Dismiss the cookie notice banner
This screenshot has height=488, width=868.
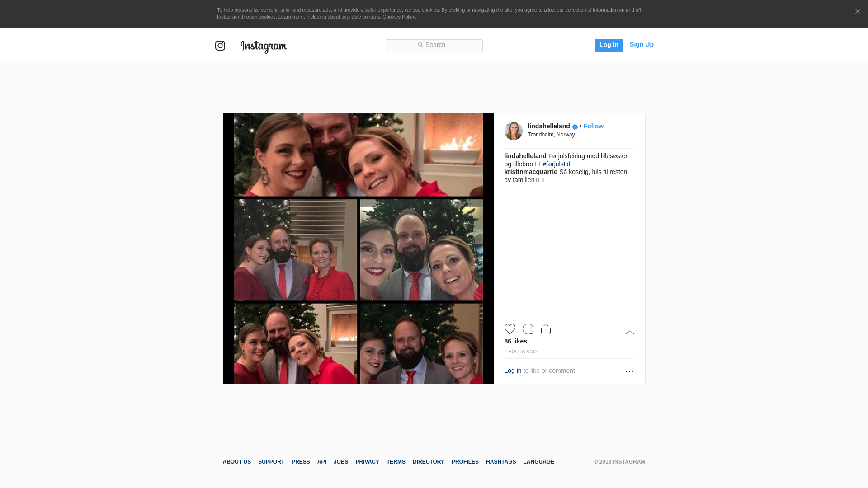point(857,12)
